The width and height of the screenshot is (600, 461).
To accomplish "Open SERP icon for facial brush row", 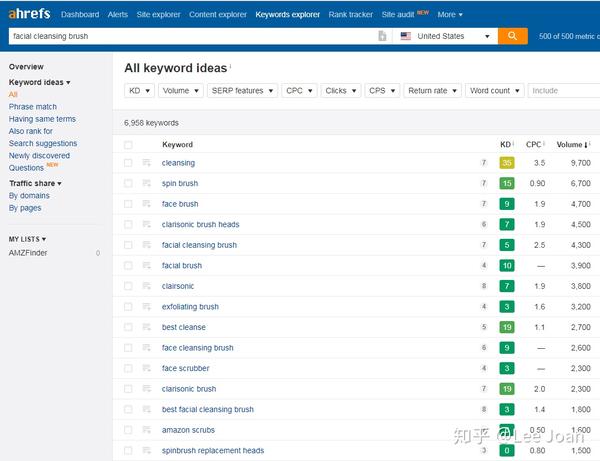I will 147,266.
